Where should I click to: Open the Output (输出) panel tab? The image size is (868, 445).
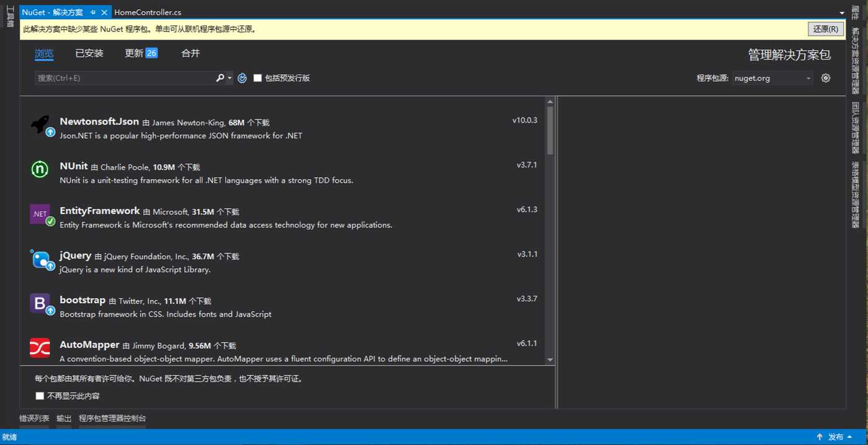click(64, 418)
